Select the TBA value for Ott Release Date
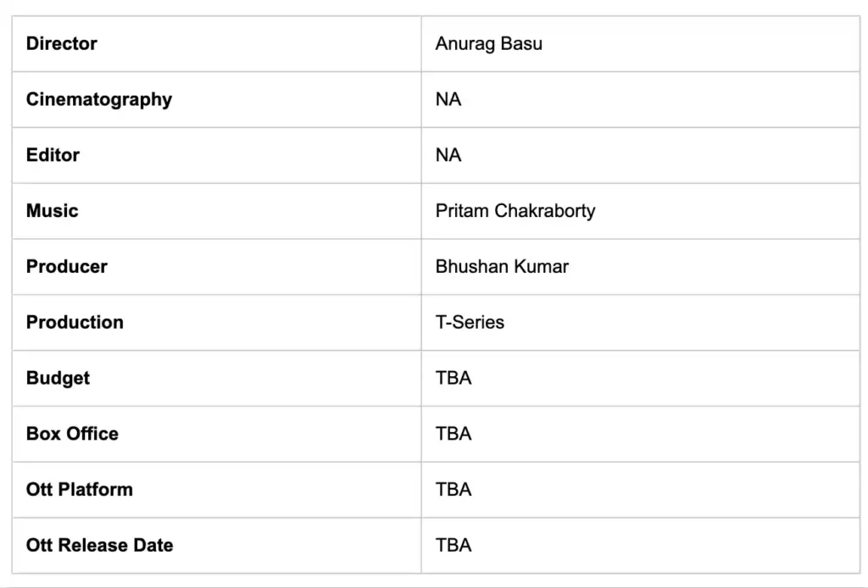868x588 pixels. click(453, 545)
